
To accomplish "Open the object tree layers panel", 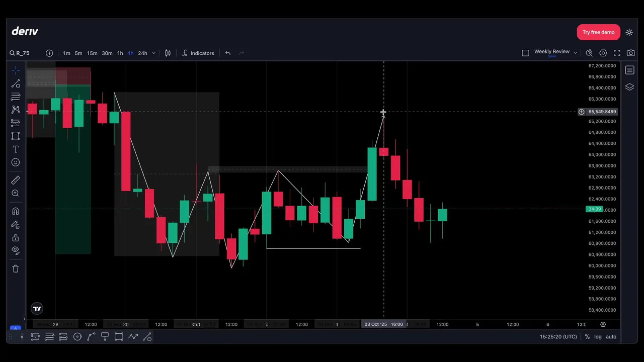I will point(629,87).
